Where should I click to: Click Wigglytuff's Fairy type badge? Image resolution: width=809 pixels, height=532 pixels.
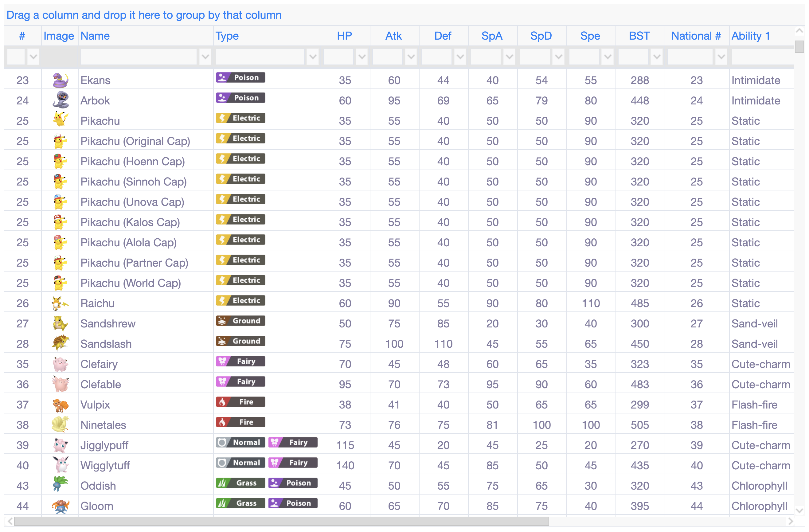click(x=293, y=463)
